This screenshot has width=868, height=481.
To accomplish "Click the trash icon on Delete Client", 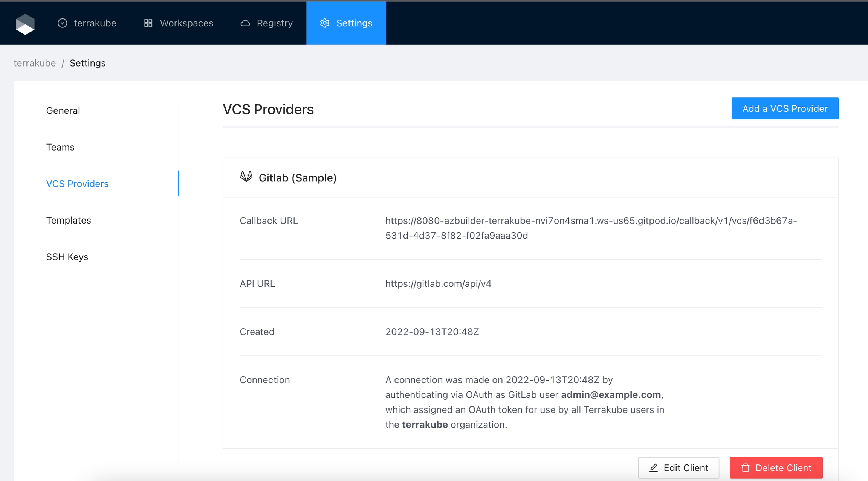I will click(745, 468).
